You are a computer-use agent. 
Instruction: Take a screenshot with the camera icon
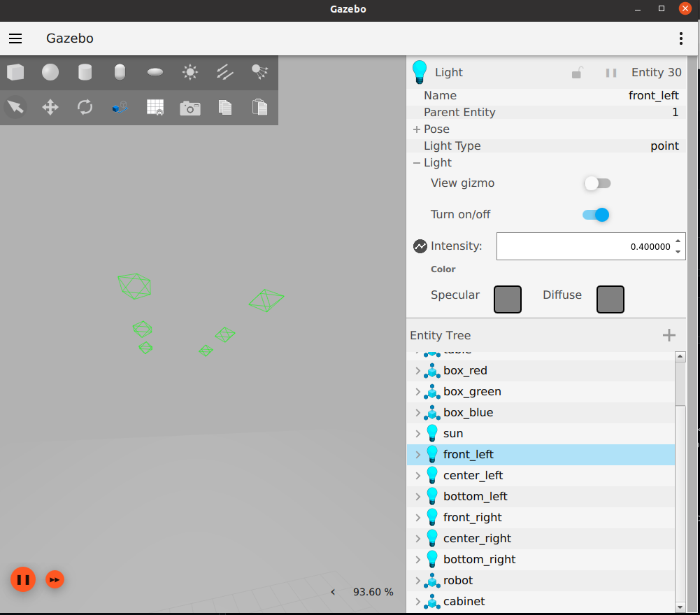(x=190, y=108)
